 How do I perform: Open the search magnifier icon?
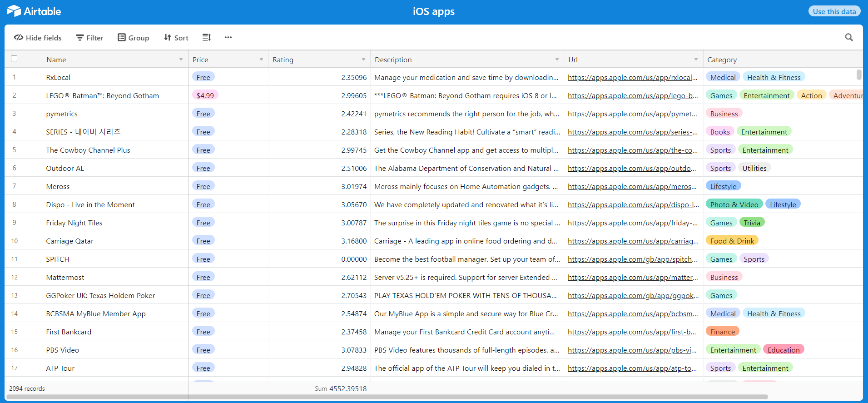[848, 37]
